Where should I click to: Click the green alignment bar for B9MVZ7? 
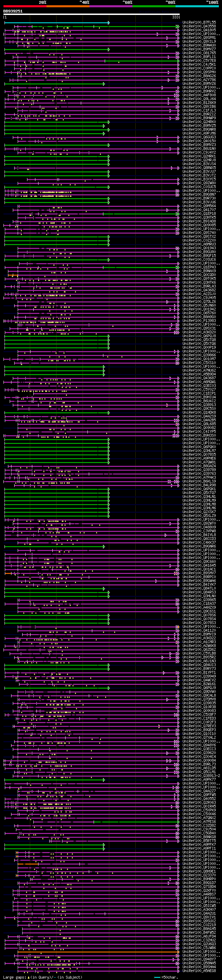[57, 49]
